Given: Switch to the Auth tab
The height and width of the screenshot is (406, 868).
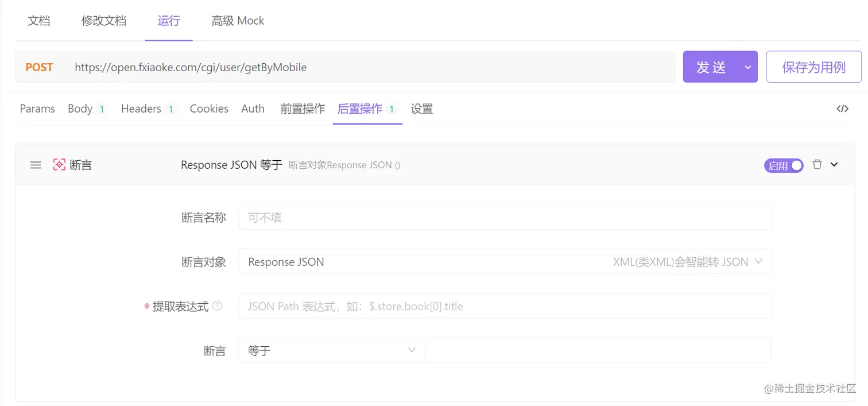Looking at the screenshot, I should click(253, 109).
